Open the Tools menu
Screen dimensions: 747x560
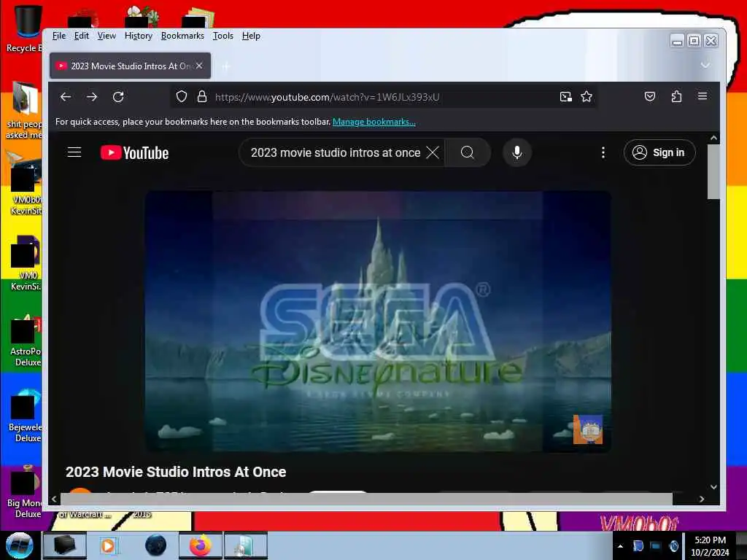(223, 36)
